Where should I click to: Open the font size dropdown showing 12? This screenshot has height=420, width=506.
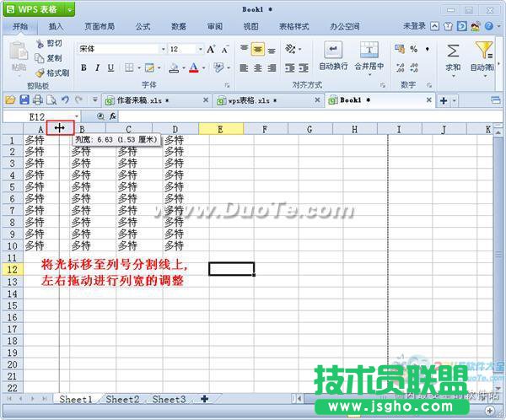coord(201,49)
